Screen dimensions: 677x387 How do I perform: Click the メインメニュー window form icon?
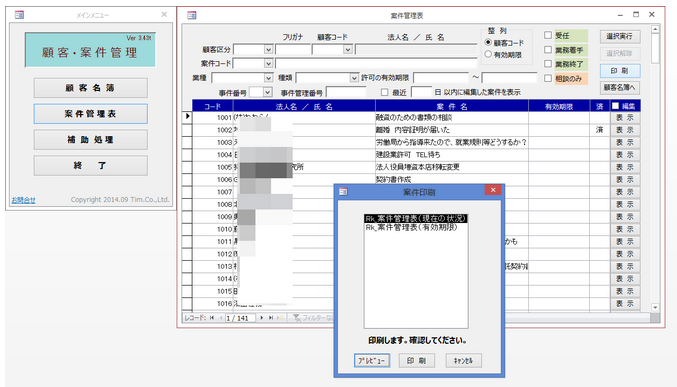tap(19, 15)
